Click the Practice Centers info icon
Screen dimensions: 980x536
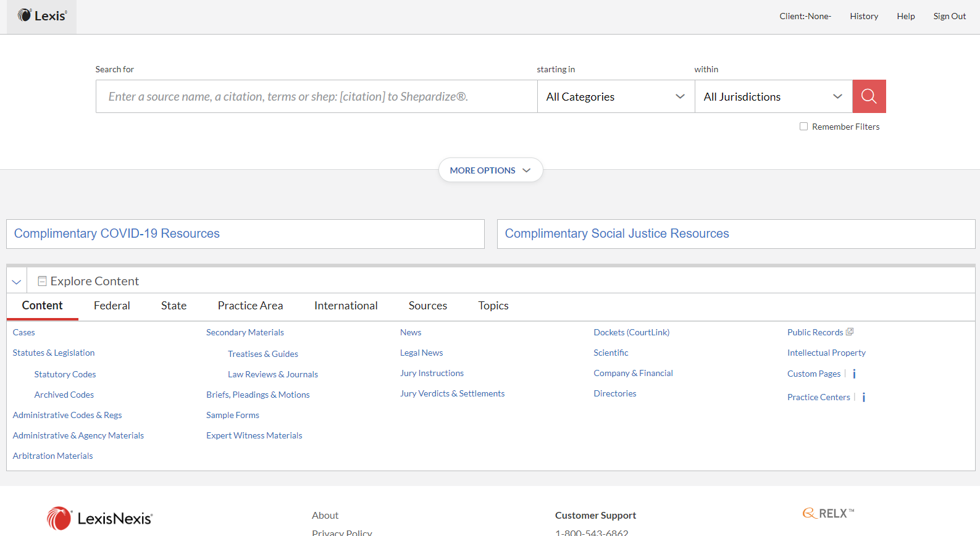[x=864, y=397]
